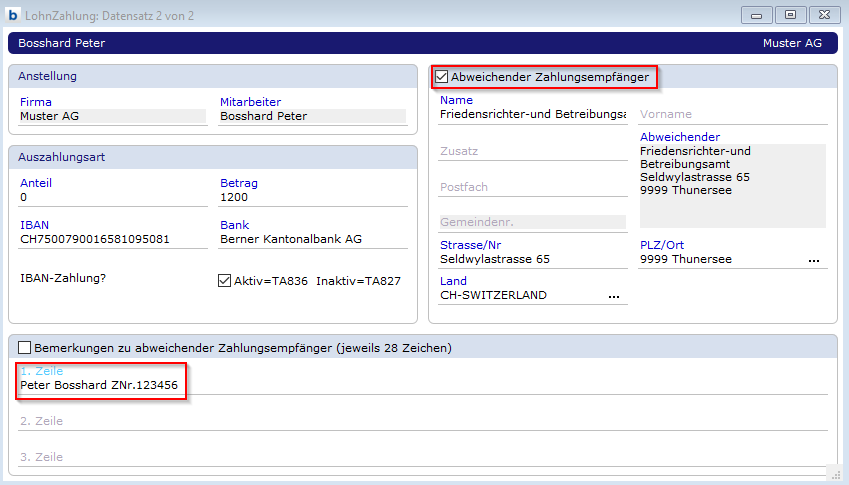Open the Land selection ellipsis button

click(x=614, y=296)
